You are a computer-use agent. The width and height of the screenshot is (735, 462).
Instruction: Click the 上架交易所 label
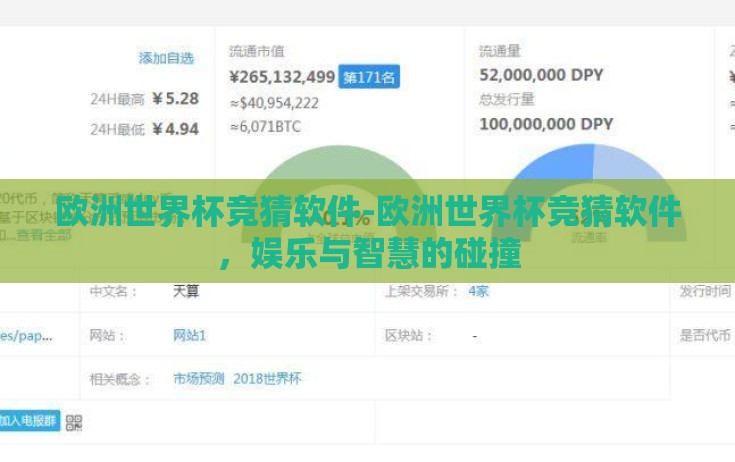click(420, 291)
